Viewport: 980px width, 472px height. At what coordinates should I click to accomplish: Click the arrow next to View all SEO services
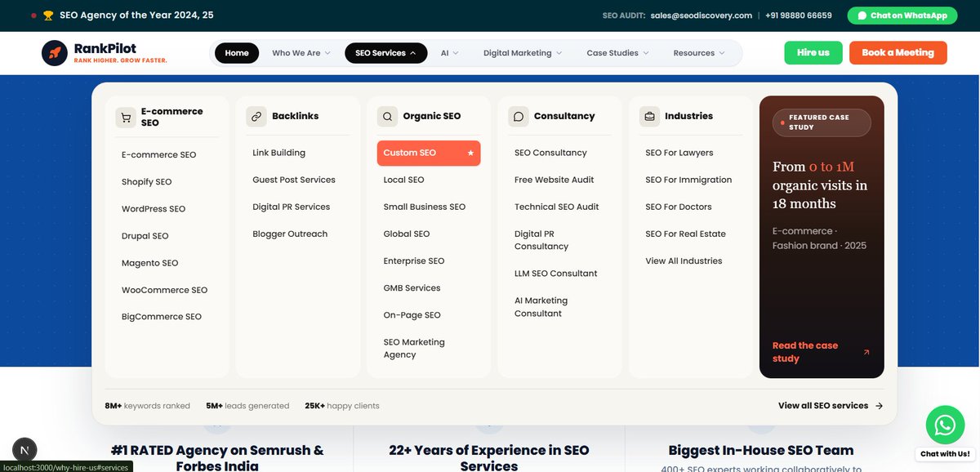tap(879, 406)
